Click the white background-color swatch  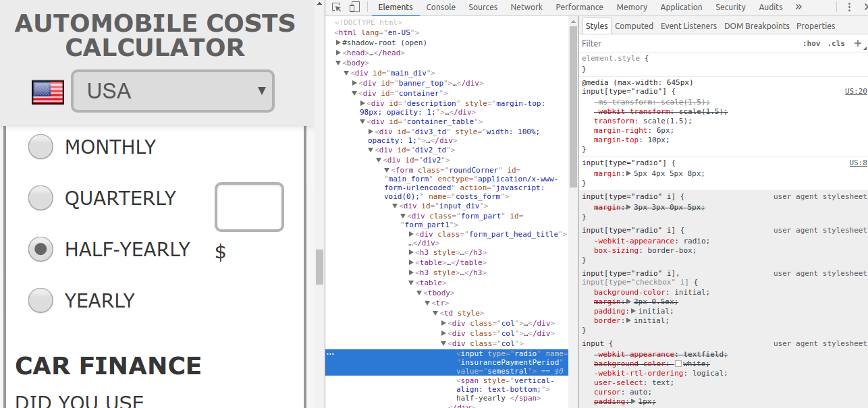click(x=678, y=363)
